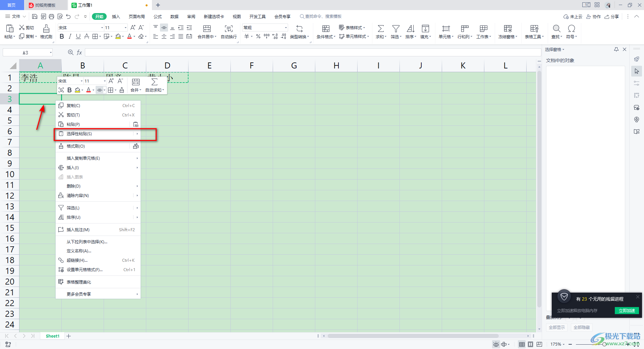Open the Table Style (表格样式) dropdown
This screenshot has width=644, height=349.
coord(352,28)
